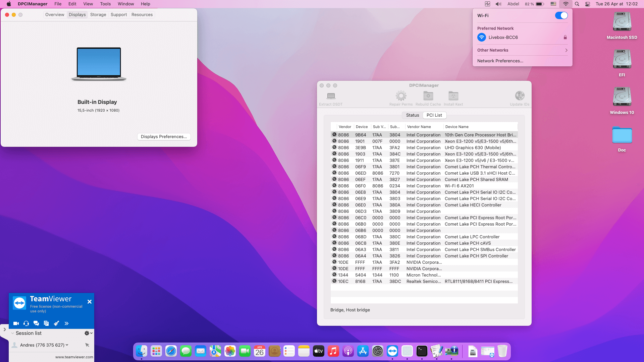Switch to the Status tab
This screenshot has width=644, height=362.
coord(413,115)
